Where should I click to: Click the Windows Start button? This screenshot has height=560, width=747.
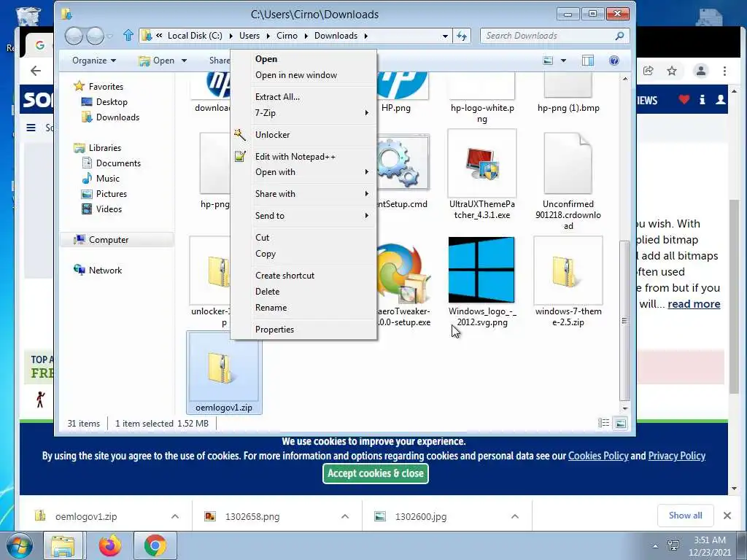[19, 545]
